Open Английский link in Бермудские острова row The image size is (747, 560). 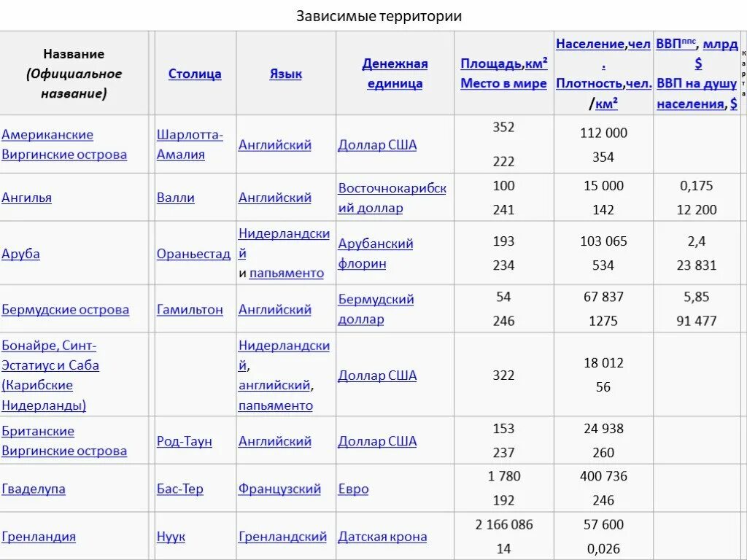pos(275,309)
